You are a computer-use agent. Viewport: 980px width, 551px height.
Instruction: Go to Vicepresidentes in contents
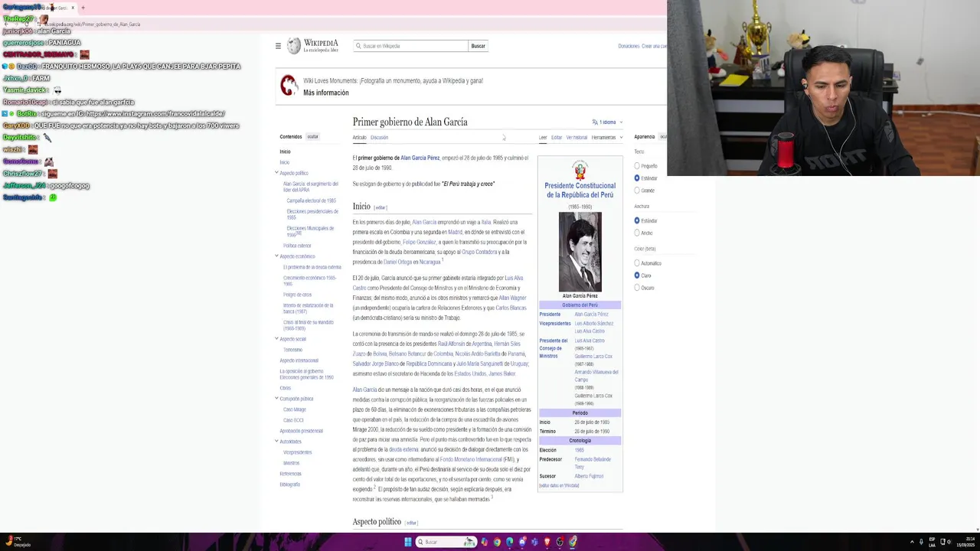click(x=298, y=452)
